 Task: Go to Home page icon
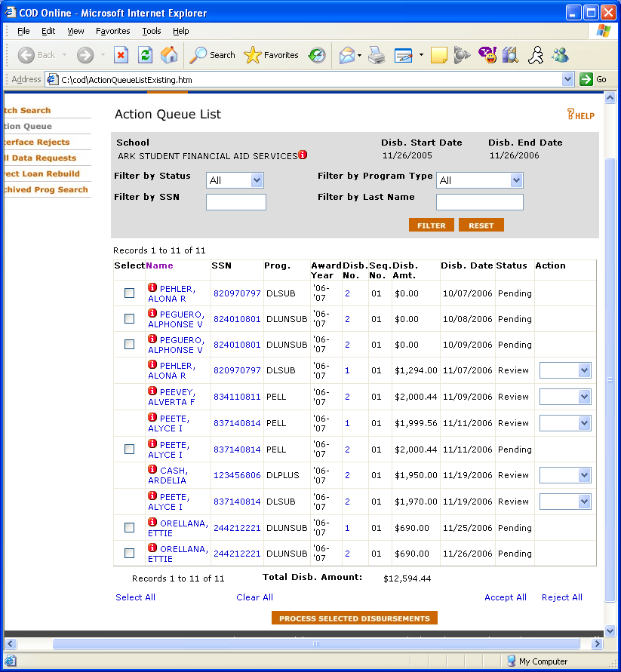click(169, 55)
